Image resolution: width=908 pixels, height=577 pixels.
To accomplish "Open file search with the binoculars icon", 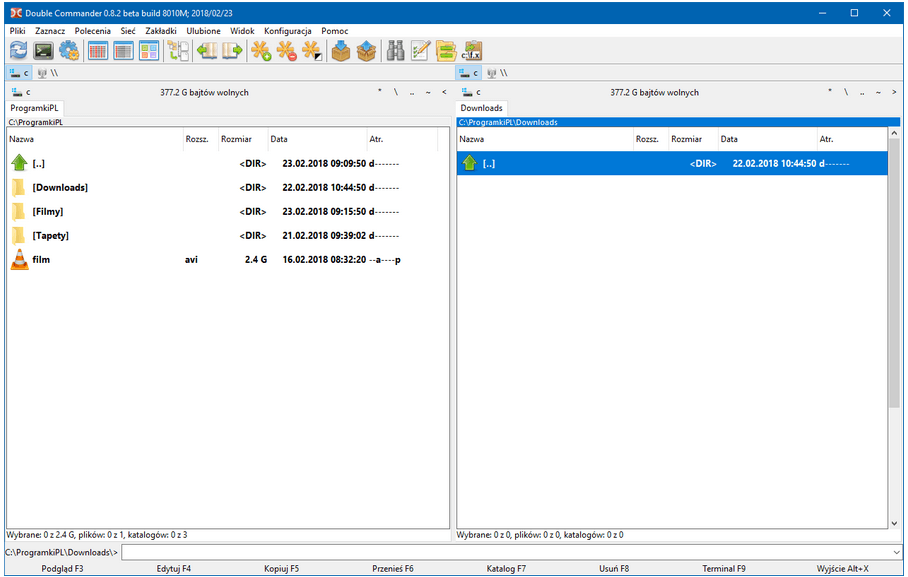I will (396, 51).
